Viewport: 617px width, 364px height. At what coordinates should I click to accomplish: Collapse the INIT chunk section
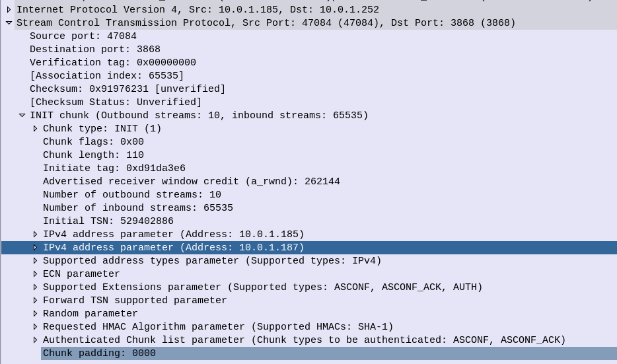coord(22,116)
